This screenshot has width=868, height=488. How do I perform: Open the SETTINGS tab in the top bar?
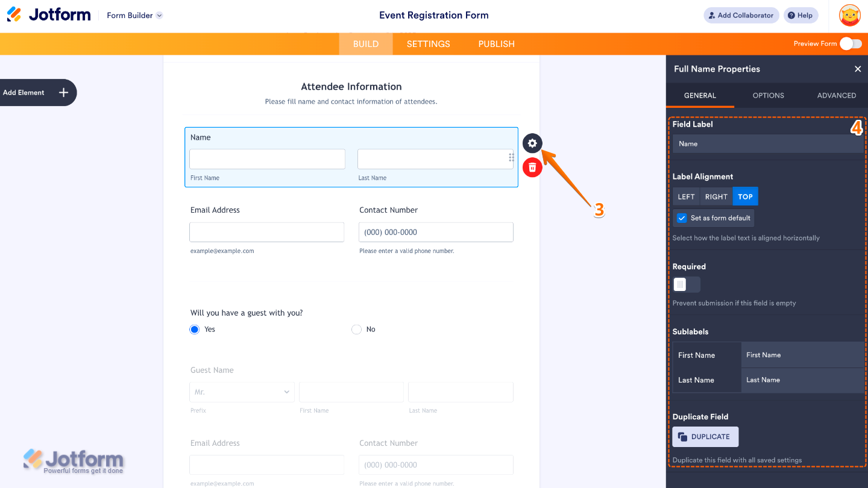pyautogui.click(x=428, y=43)
